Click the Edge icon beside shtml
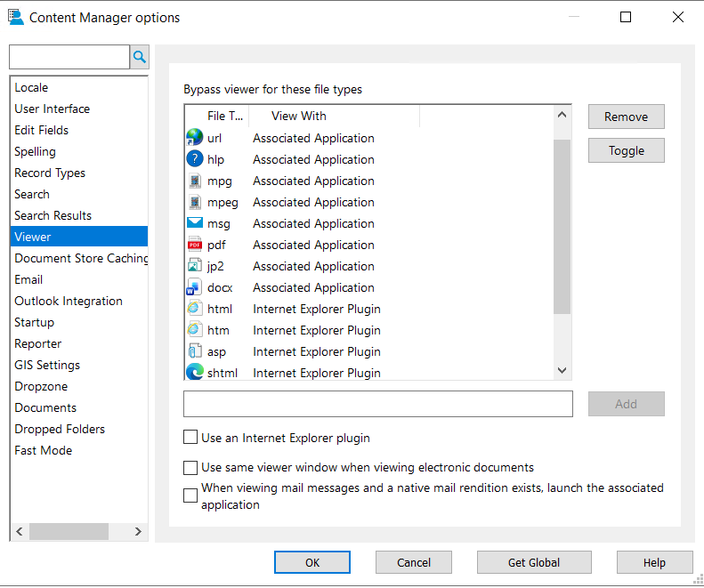This screenshot has width=704, height=588. (194, 372)
